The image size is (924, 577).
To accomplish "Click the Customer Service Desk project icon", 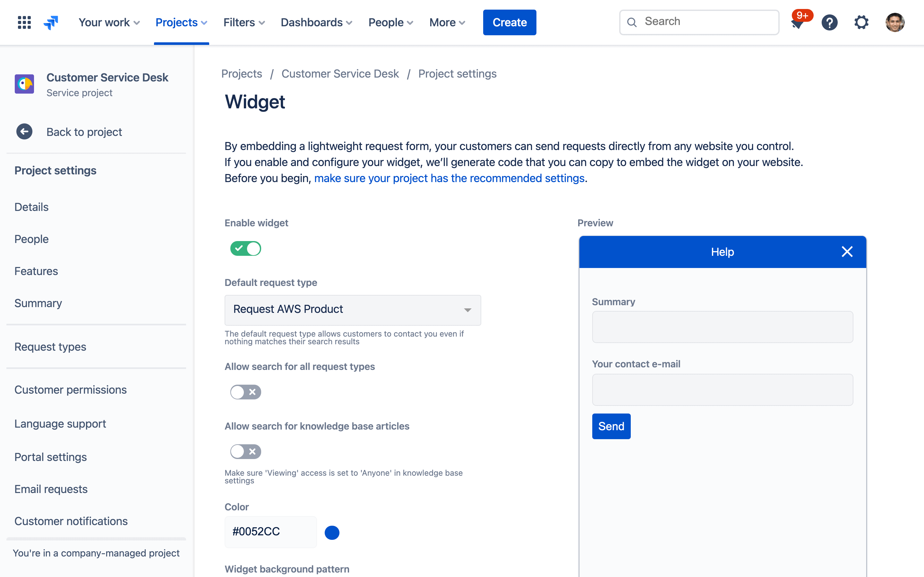I will click(x=26, y=84).
